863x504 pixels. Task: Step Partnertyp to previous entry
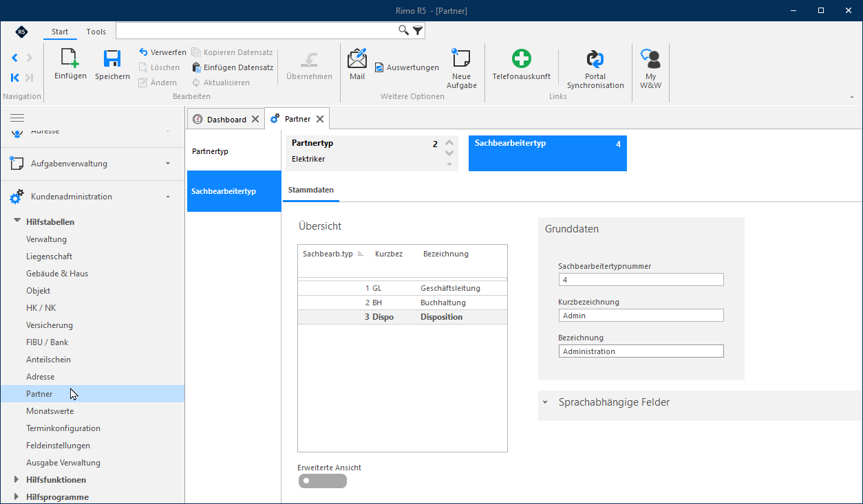[x=449, y=143]
